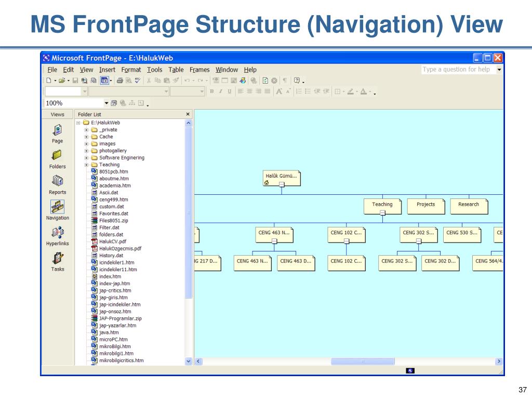Click the Refresh toolbar icon
This screenshot has height=399, width=532.
coord(265,81)
